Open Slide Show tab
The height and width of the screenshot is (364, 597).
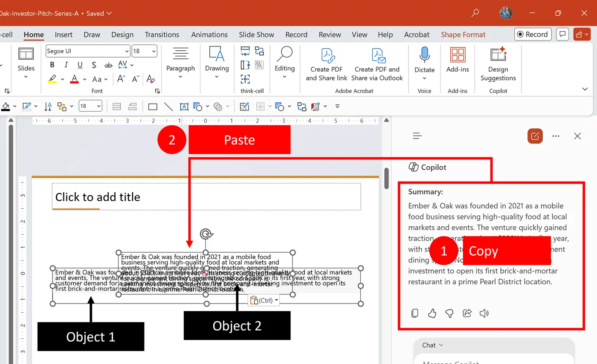256,35
